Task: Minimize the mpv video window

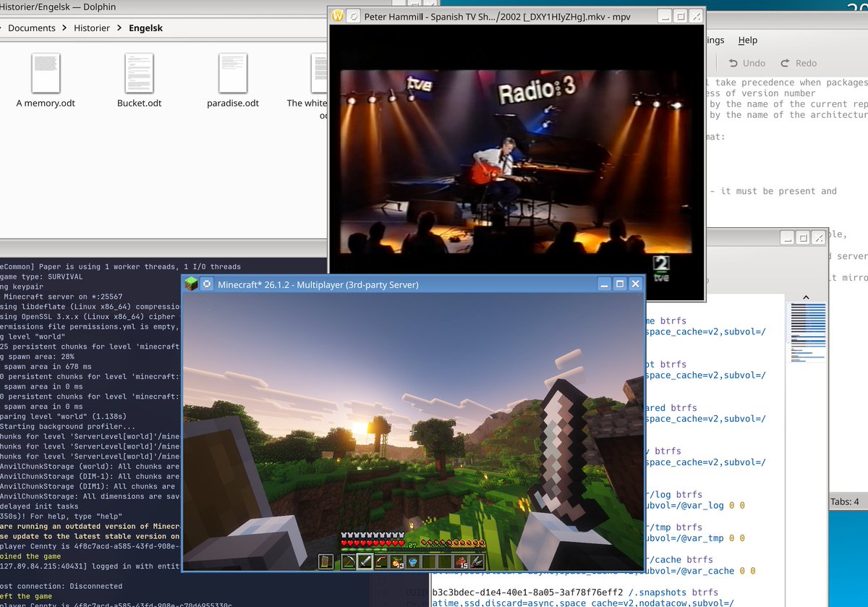Action: coord(665,16)
